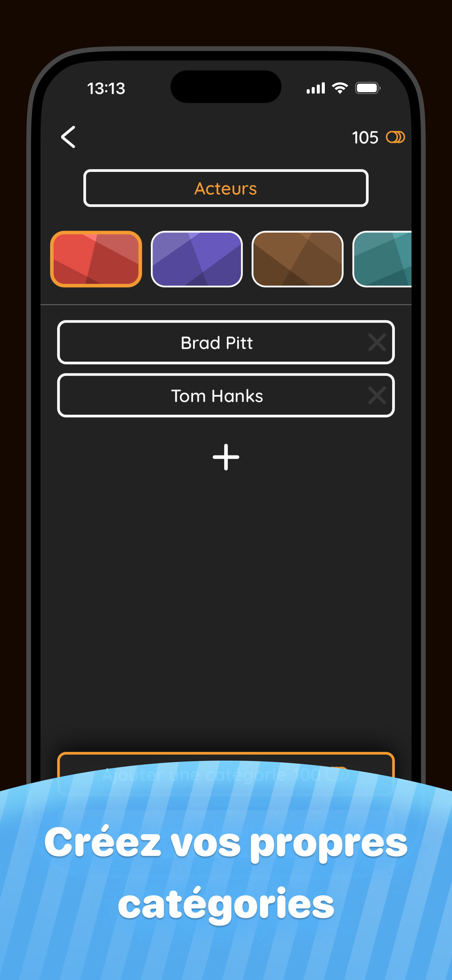Viewport: 452px width, 980px height.
Task: Delete the Tom Hanks entry
Action: [x=377, y=395]
